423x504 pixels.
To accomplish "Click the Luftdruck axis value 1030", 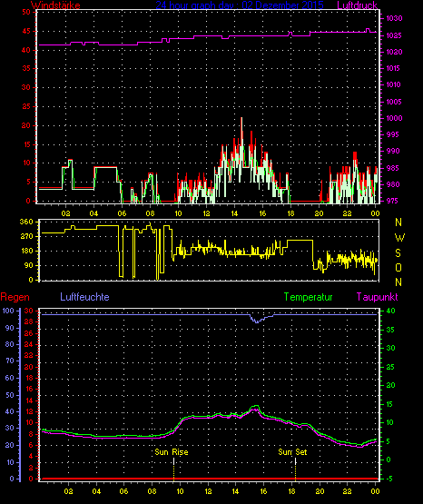I will pyautogui.click(x=394, y=18).
